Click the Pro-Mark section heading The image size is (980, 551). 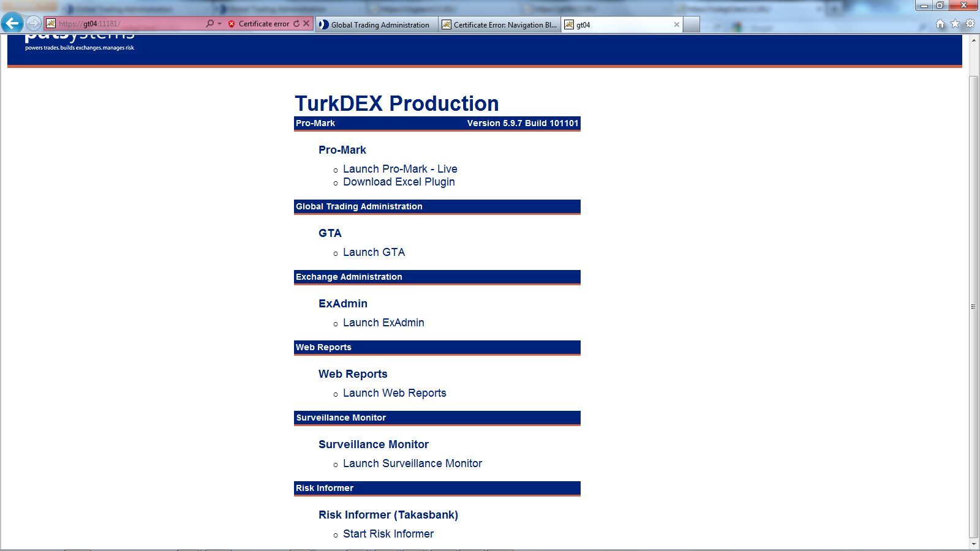pyautogui.click(x=342, y=150)
